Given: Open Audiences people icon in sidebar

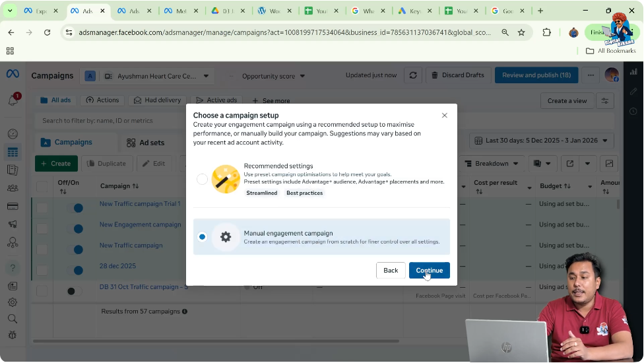Looking at the screenshot, I should click(13, 188).
